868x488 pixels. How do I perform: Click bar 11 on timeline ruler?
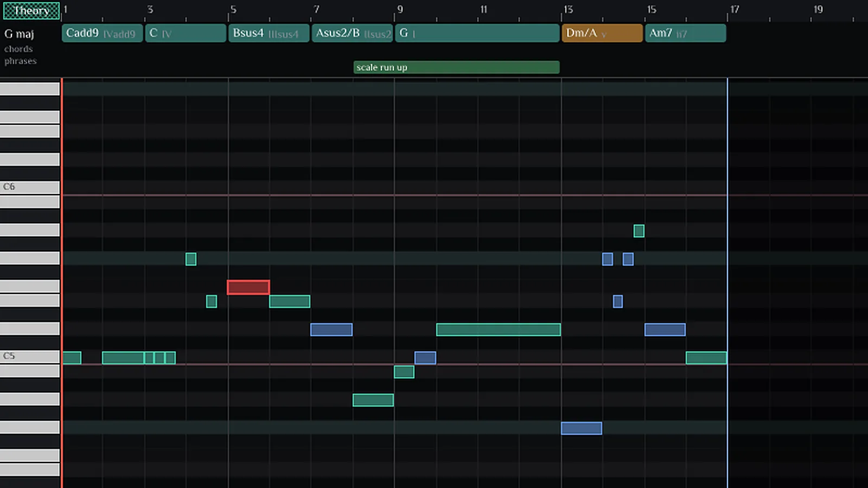[x=484, y=9]
